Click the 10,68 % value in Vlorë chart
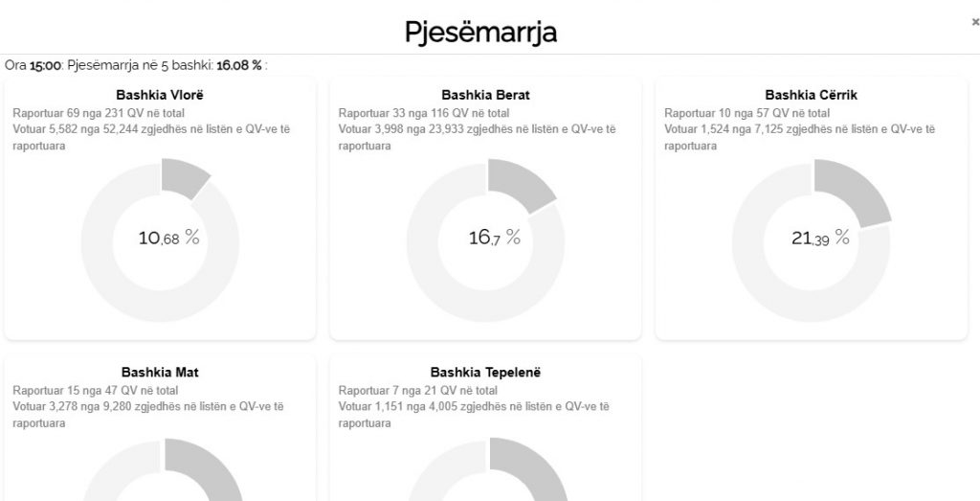This screenshot has width=980, height=501. click(168, 238)
